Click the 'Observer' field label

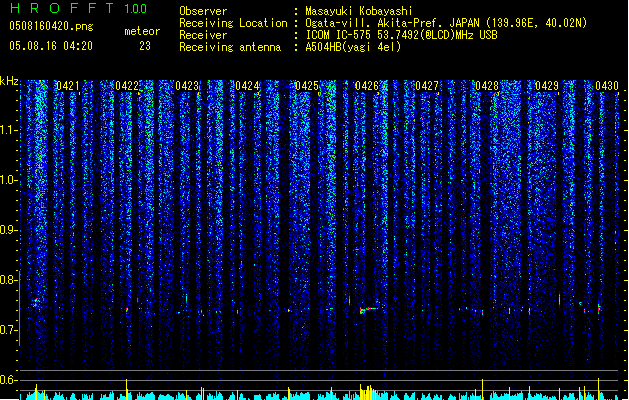tap(203, 11)
